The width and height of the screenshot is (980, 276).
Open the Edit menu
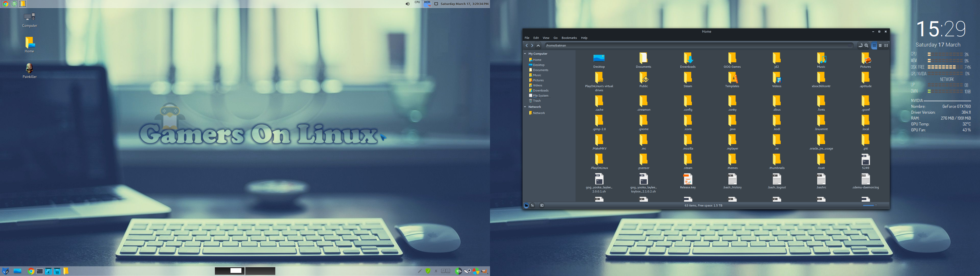(536, 38)
